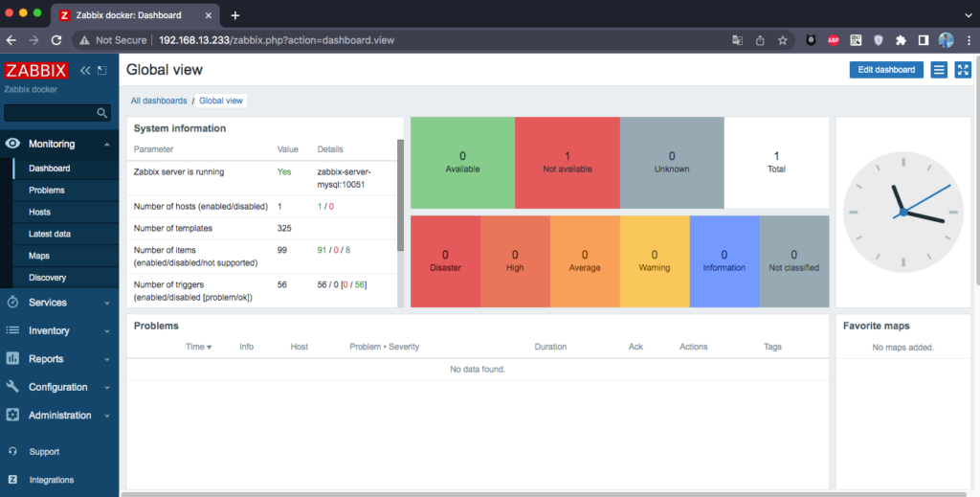This screenshot has width=980, height=497.
Task: Expand the Reports menu section
Action: (x=107, y=359)
